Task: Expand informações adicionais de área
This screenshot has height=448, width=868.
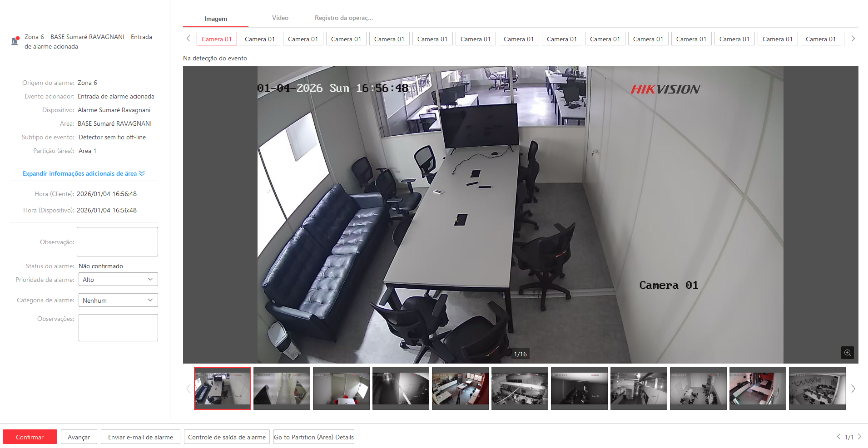Action: 84,173
